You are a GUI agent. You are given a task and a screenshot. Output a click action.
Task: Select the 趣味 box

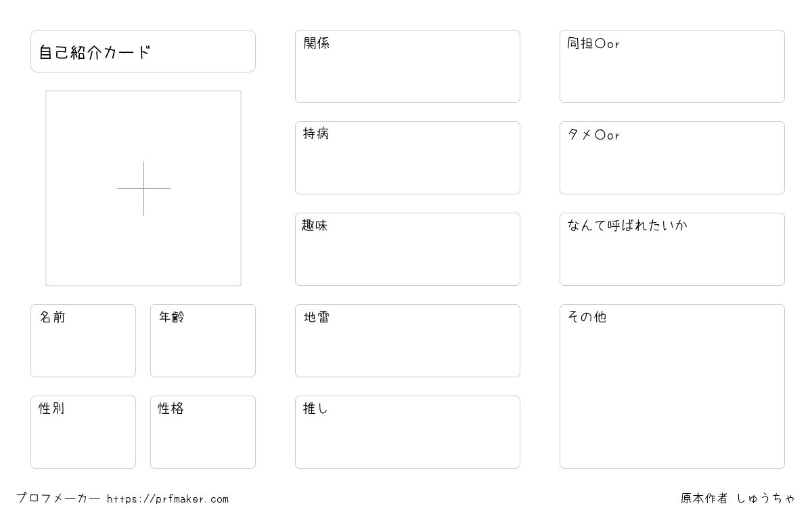pos(407,249)
